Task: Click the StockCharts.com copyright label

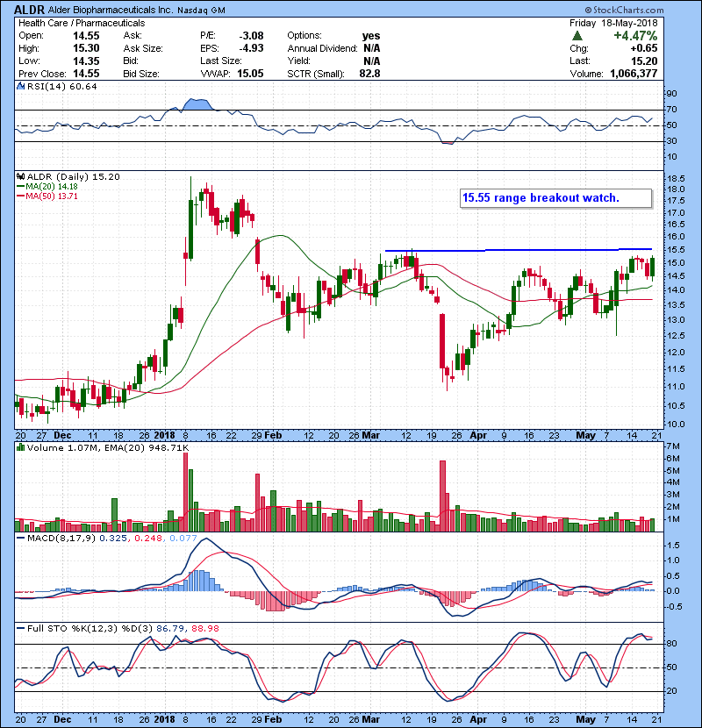Action: (624, 10)
